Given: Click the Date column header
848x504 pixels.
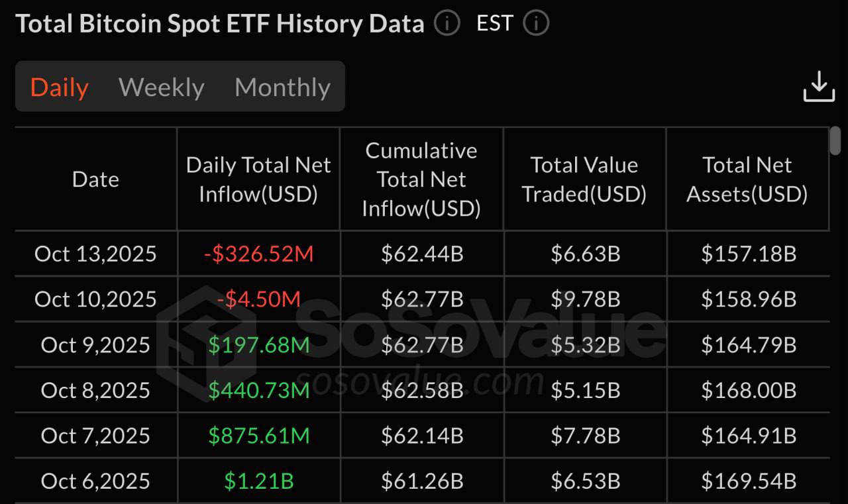Looking at the screenshot, I should (96, 179).
